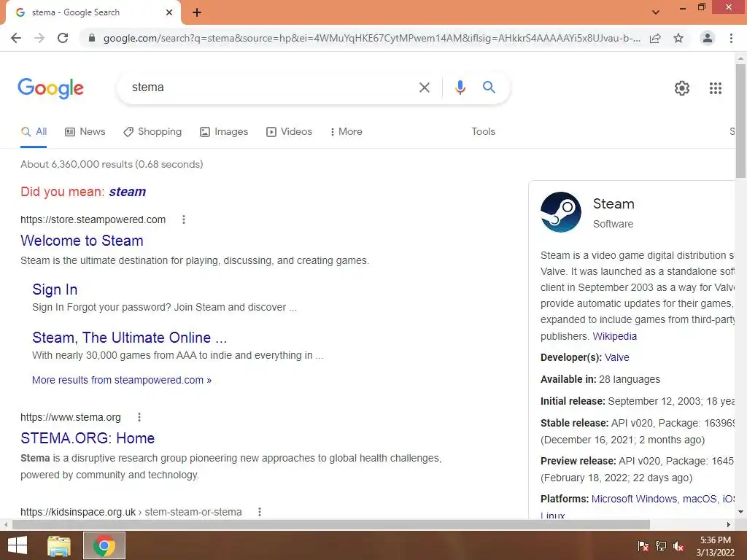Click the Valve developer link
The image size is (747, 560).
click(617, 357)
